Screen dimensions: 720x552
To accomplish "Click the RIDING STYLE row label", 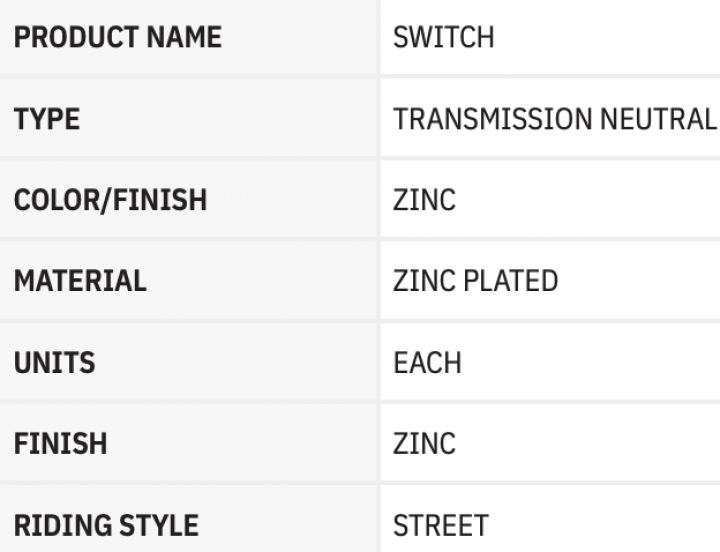I will tap(107, 525).
